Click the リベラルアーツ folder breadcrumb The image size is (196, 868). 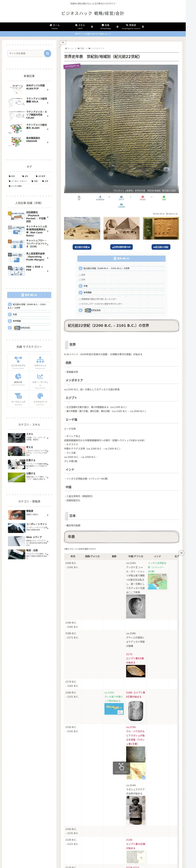click(x=96, y=48)
